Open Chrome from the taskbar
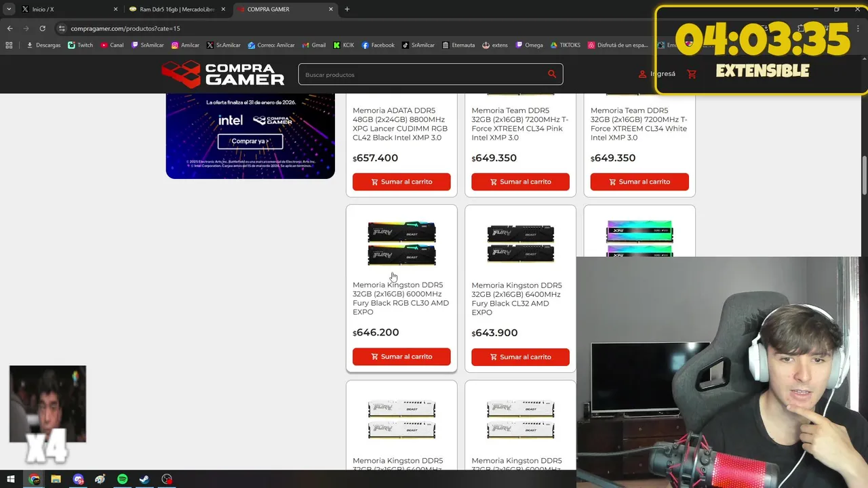 click(34, 479)
